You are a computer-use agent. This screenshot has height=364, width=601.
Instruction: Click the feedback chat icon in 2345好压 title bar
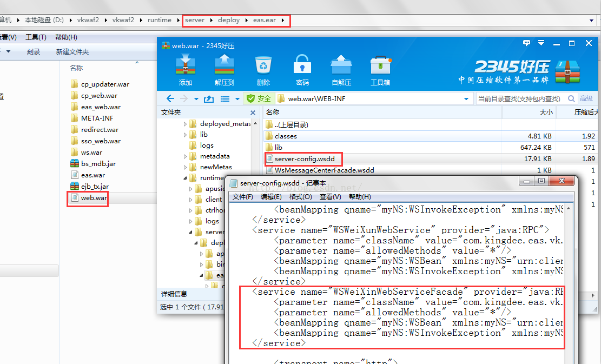[x=527, y=43]
